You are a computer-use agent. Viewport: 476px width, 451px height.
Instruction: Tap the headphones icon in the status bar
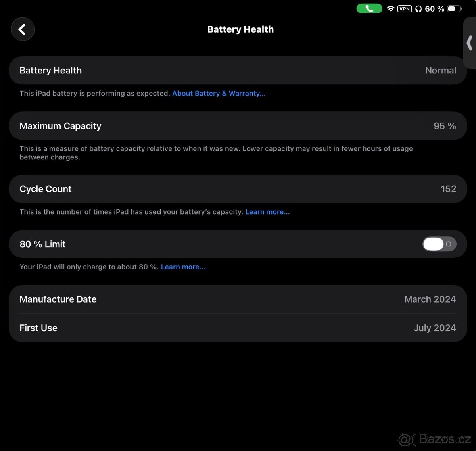(418, 8)
